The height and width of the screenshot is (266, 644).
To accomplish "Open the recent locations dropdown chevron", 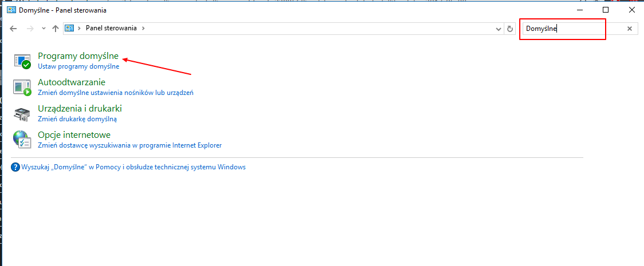I will pos(44,29).
